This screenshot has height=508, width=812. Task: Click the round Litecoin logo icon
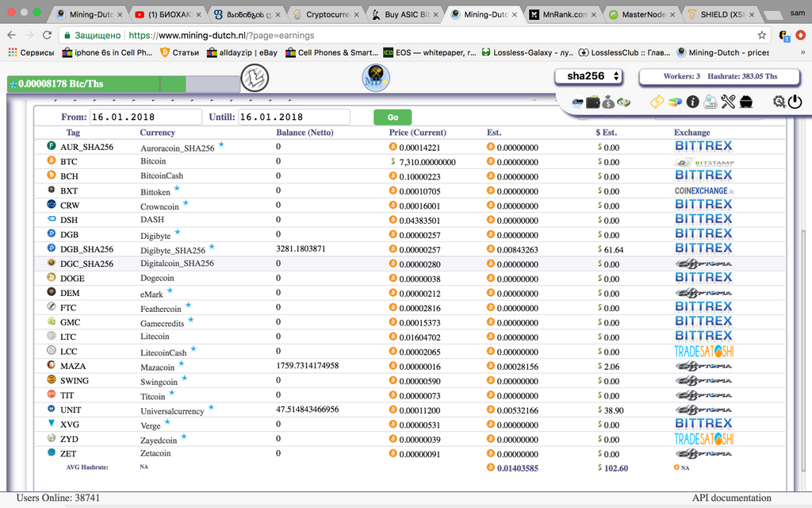(255, 79)
